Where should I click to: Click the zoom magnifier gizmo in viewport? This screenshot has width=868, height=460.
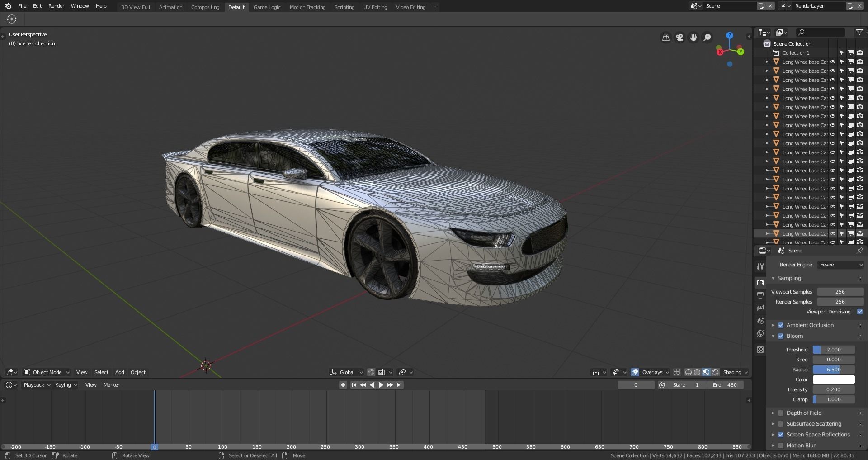tap(708, 38)
